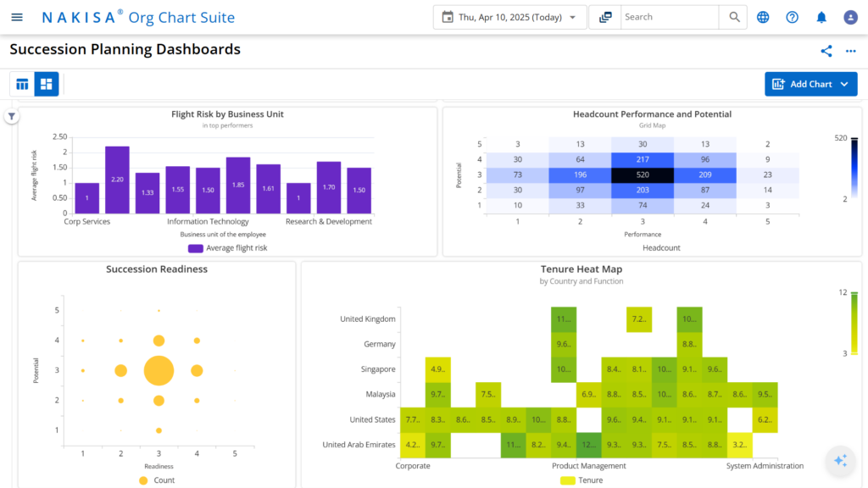Open the Help icon
This screenshot has height=488, width=868.
point(791,17)
